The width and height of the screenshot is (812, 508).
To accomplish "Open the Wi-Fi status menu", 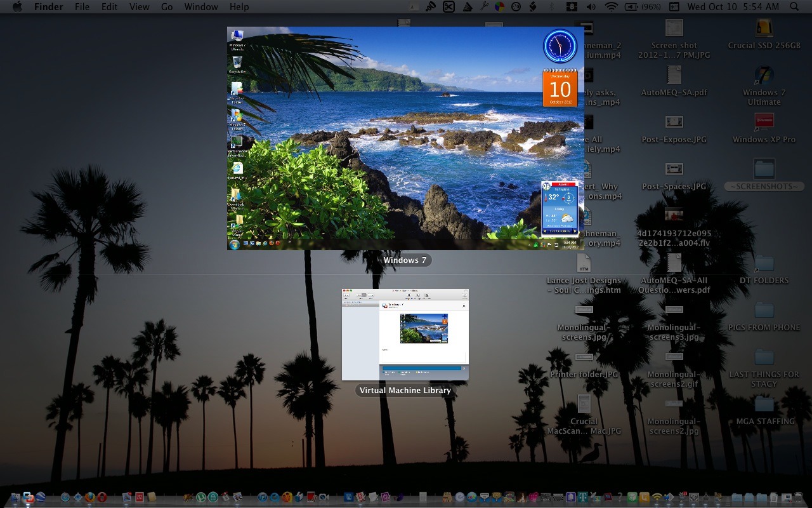I will click(611, 7).
